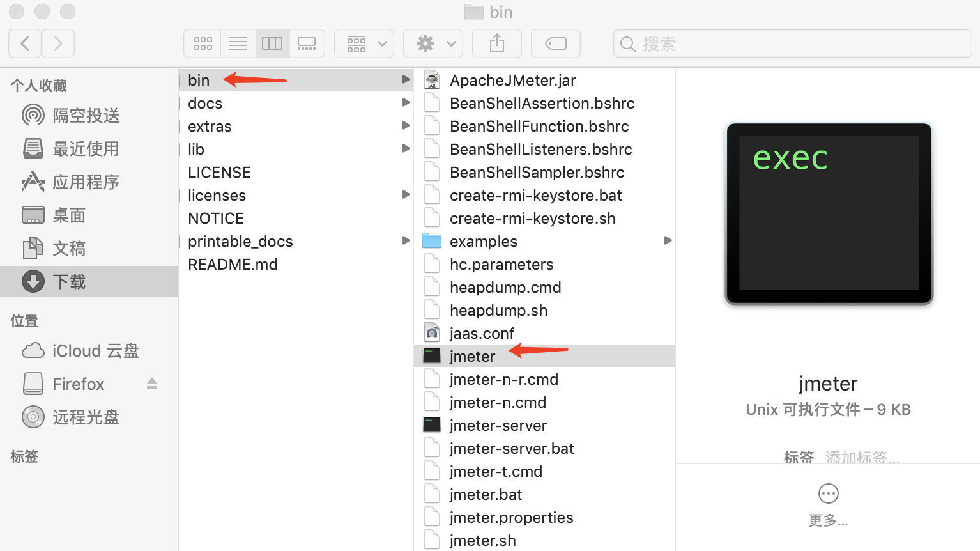The image size is (980, 551).
Task: Select the jmeter-n-r.cmd file
Action: click(x=544, y=380)
